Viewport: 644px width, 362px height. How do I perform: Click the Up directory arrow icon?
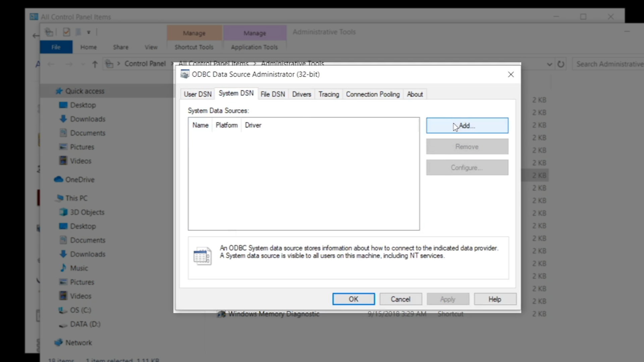(x=95, y=64)
